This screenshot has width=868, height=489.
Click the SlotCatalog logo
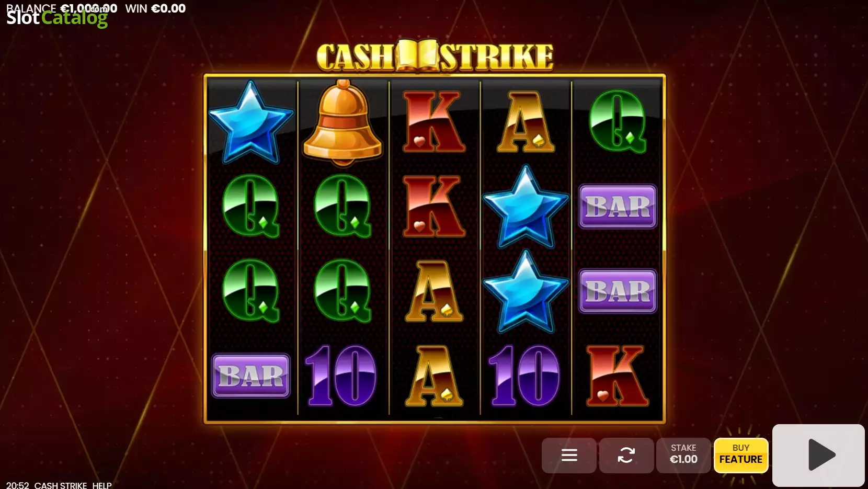57,18
